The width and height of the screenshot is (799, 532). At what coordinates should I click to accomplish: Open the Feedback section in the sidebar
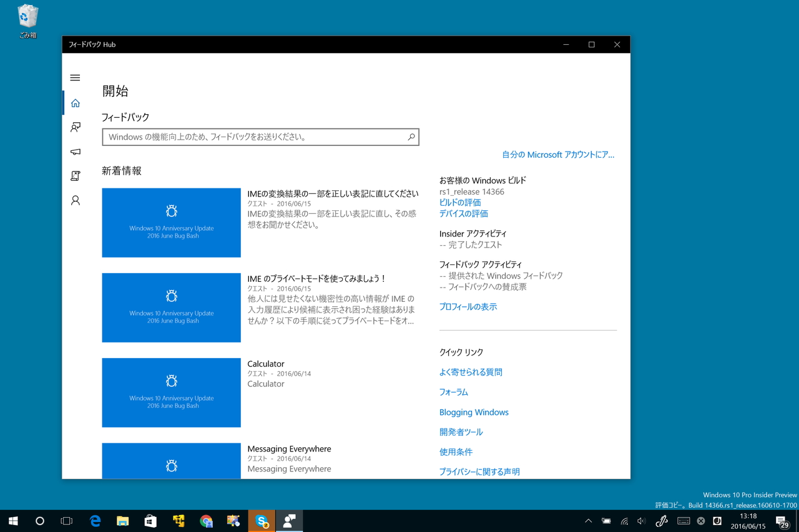coord(75,127)
